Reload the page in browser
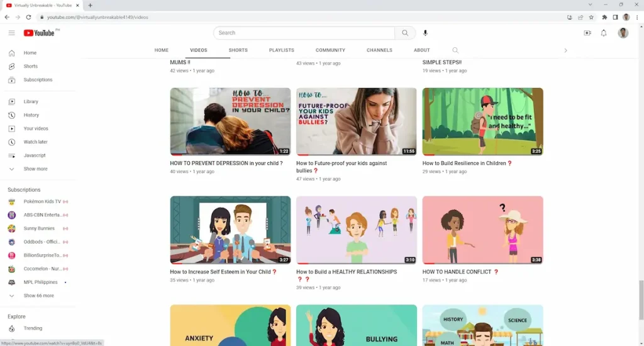The image size is (644, 346). pyautogui.click(x=28, y=17)
